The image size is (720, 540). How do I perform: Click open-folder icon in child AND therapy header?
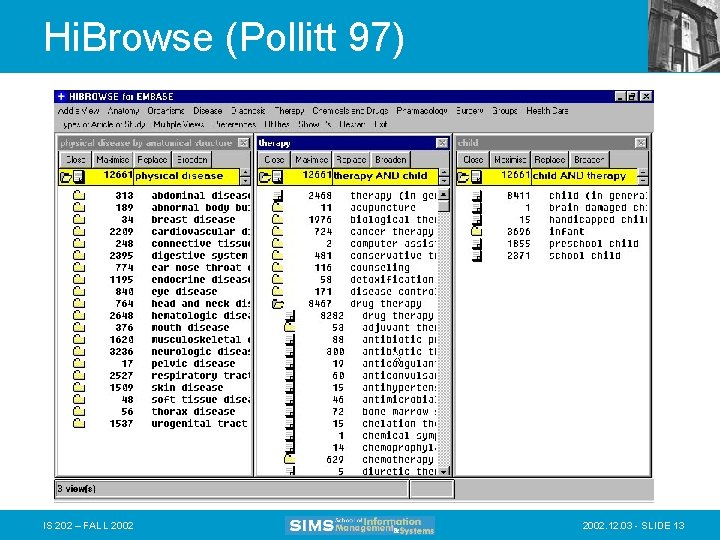pos(463,176)
